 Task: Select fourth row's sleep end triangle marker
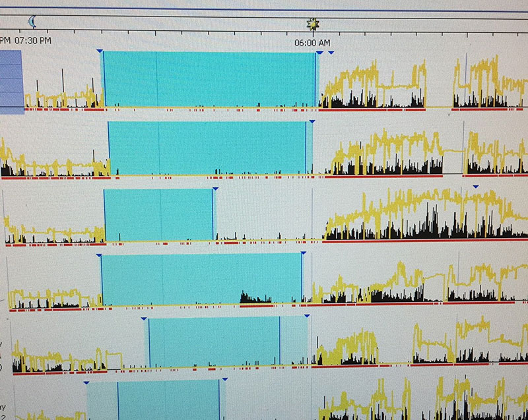[304, 253]
